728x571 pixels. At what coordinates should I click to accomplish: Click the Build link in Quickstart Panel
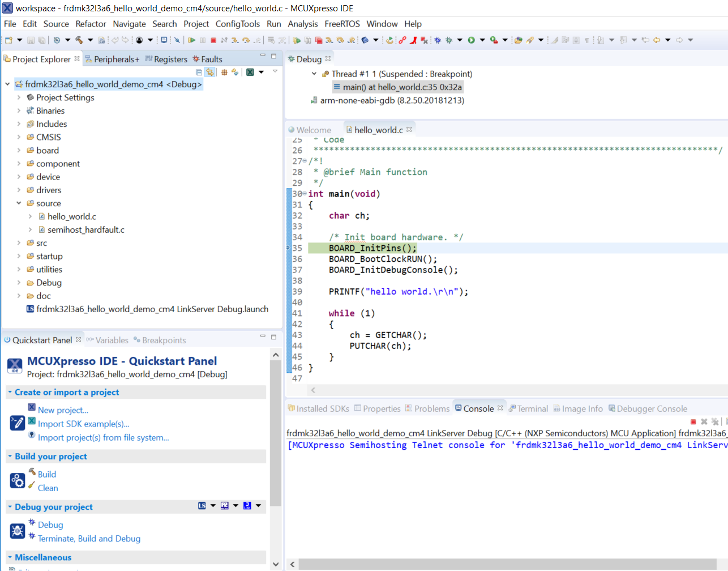pyautogui.click(x=47, y=474)
